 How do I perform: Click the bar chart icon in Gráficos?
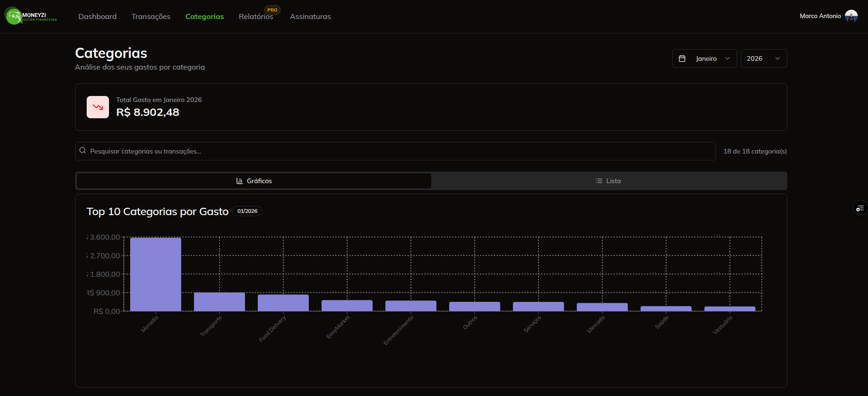click(x=239, y=181)
